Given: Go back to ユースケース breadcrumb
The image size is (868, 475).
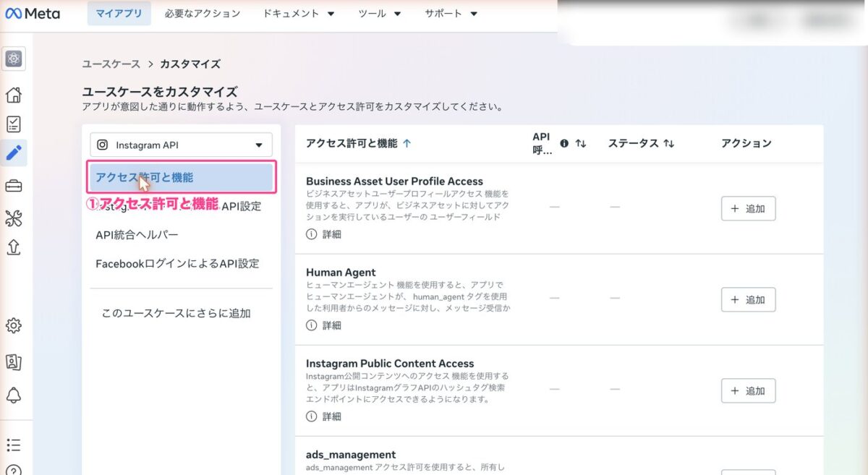Looking at the screenshot, I should (x=111, y=64).
